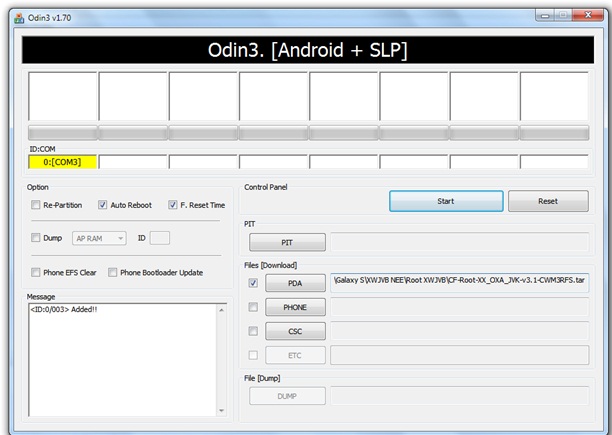The width and height of the screenshot is (612, 435).
Task: Click the PDA file path field
Action: pyautogui.click(x=460, y=283)
